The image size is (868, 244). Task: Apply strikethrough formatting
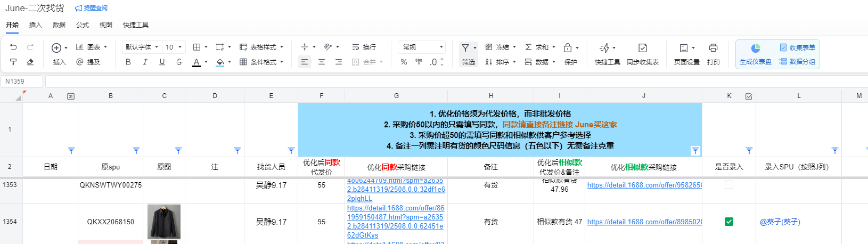179,62
